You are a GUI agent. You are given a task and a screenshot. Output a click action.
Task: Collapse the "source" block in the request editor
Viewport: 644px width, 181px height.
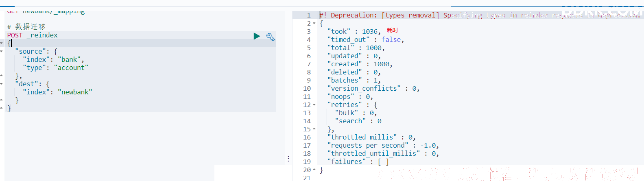(2, 51)
